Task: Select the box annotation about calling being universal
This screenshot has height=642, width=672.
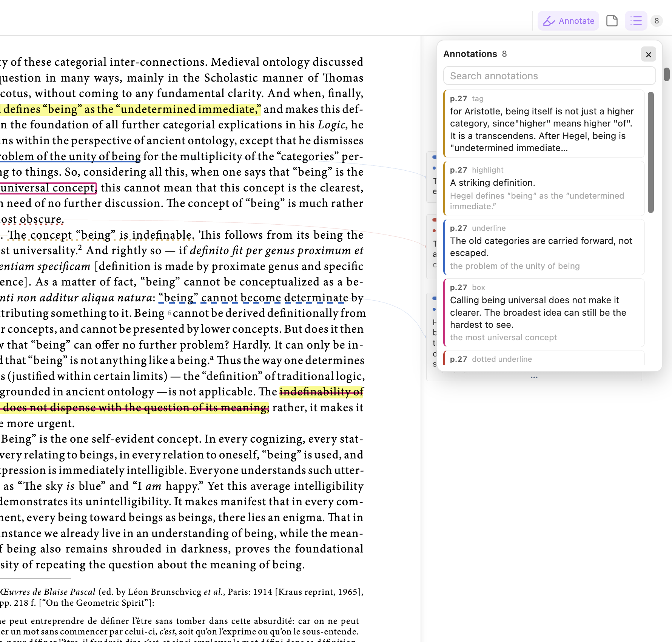Action: (544, 312)
